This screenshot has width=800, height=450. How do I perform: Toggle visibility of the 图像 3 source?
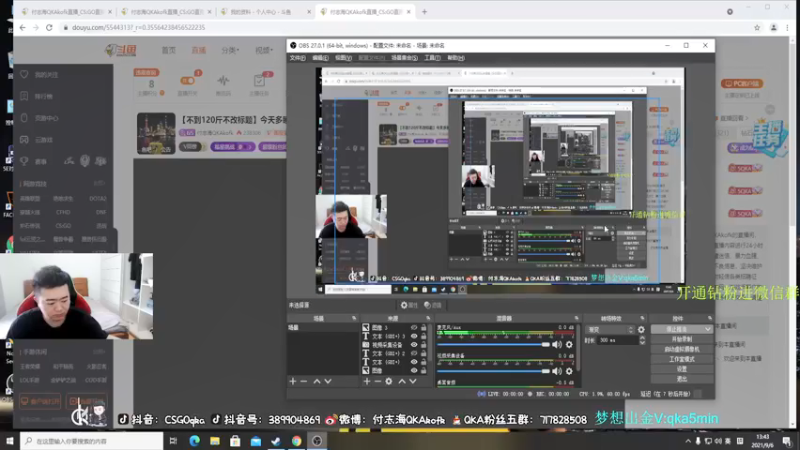[x=414, y=328]
